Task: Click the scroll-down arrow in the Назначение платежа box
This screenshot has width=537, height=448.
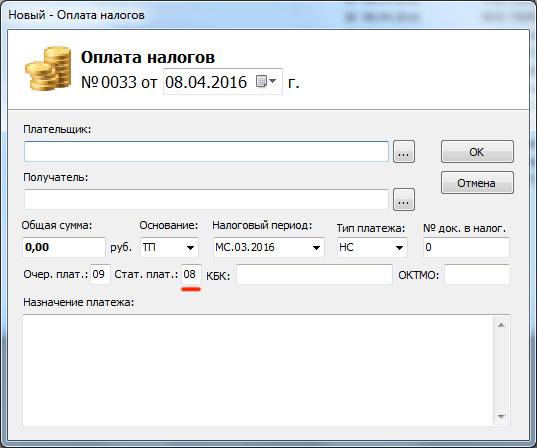Action: click(x=501, y=416)
